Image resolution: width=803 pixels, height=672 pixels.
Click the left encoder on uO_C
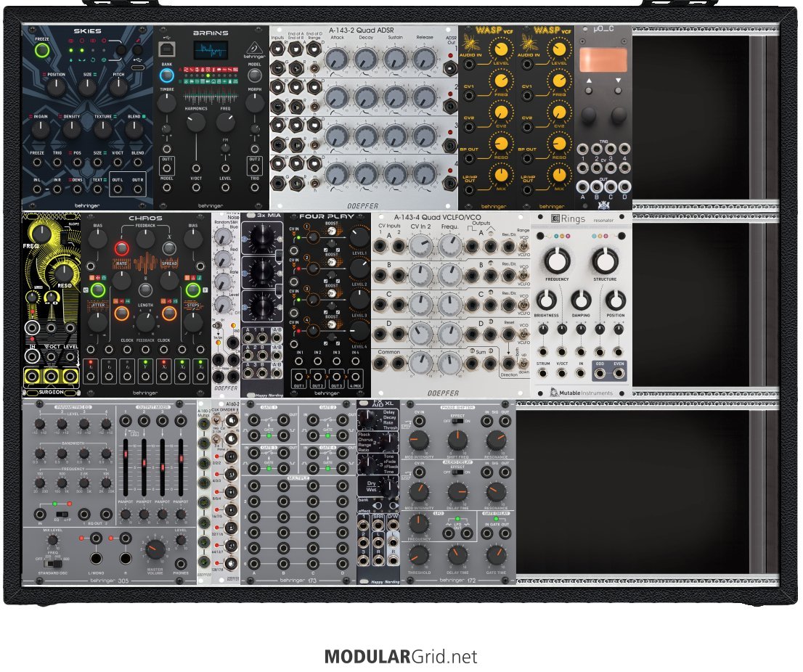pos(589,116)
